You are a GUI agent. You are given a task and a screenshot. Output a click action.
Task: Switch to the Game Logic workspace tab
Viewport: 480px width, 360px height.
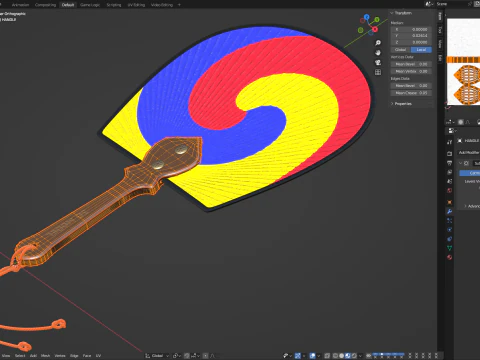click(90, 5)
